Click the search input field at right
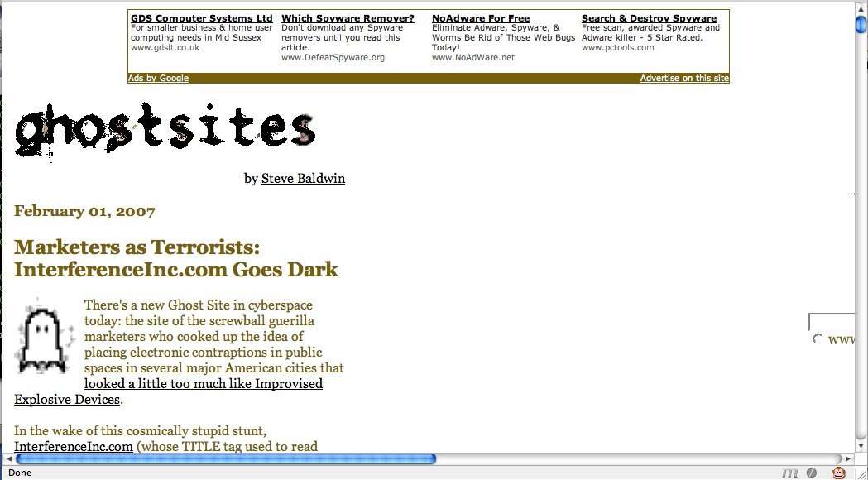This screenshot has height=480, width=868. coord(832,322)
